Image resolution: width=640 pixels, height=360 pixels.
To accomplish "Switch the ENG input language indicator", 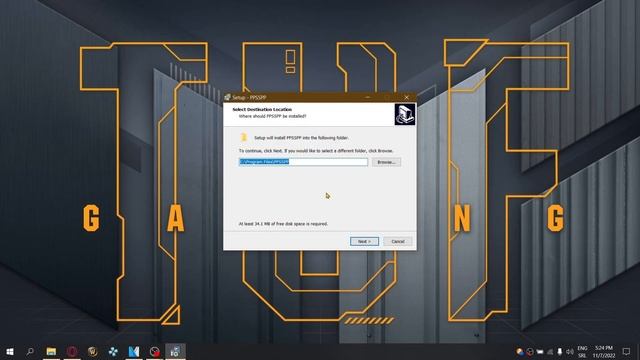I will point(582,351).
